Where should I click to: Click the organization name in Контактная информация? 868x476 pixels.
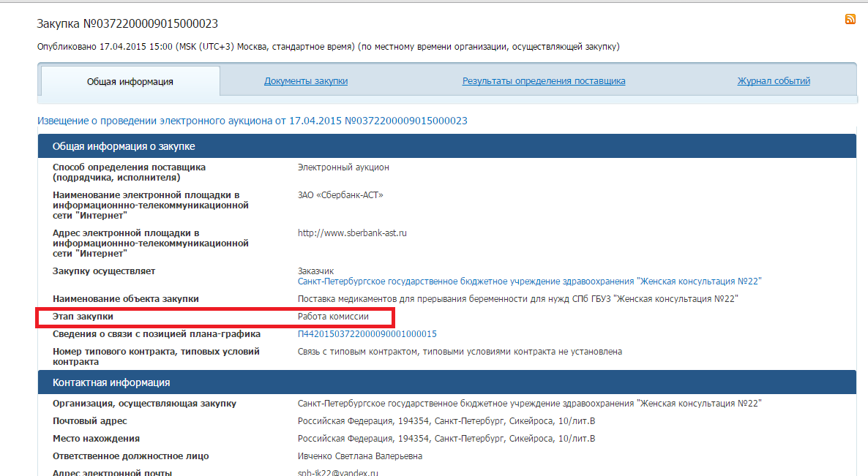529,404
